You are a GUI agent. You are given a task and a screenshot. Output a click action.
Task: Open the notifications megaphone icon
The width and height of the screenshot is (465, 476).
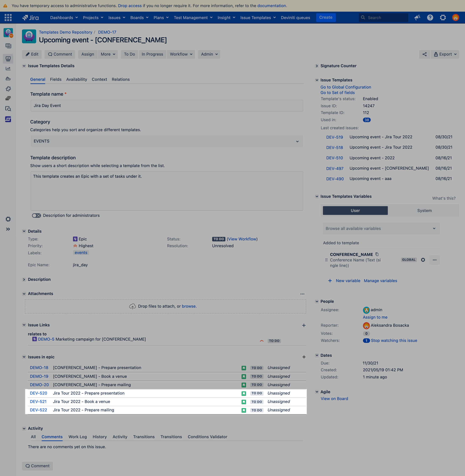(417, 18)
